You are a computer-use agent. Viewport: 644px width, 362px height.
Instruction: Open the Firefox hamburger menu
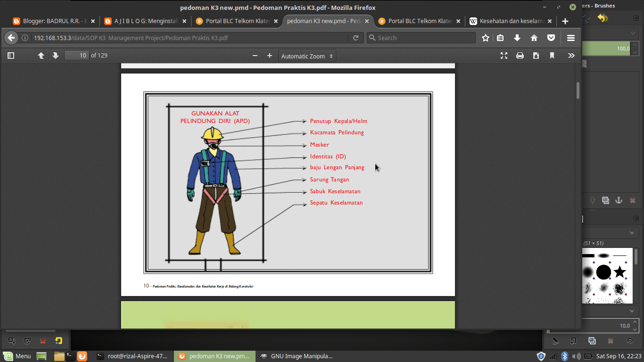pyautogui.click(x=571, y=38)
